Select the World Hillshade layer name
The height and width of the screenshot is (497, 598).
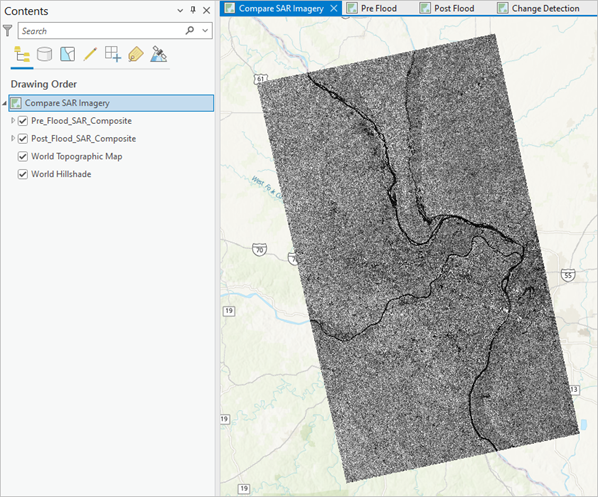click(x=61, y=174)
